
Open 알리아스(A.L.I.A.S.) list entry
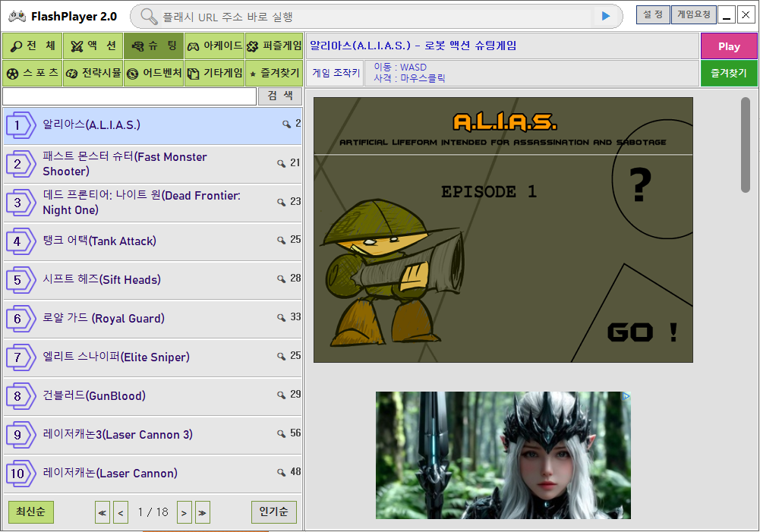click(152, 125)
